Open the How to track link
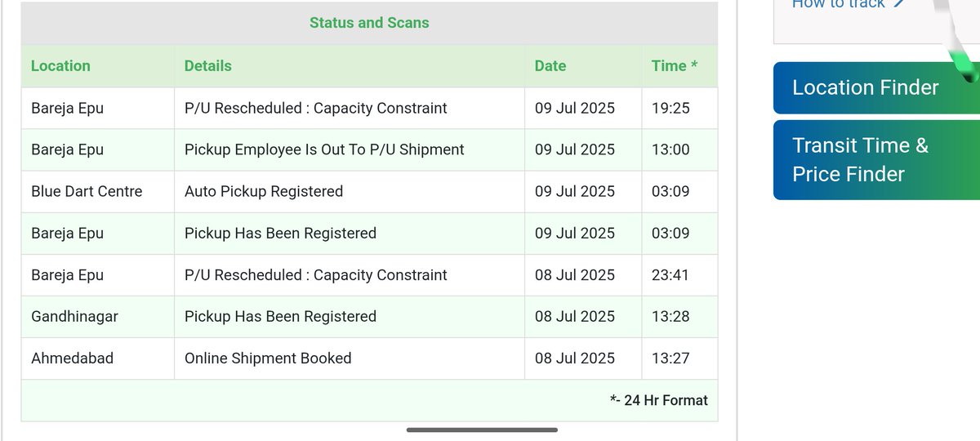980x441 pixels. [838, 4]
